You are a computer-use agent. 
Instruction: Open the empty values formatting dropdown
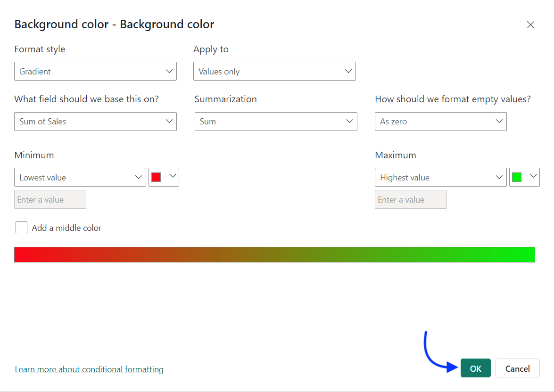tap(440, 122)
